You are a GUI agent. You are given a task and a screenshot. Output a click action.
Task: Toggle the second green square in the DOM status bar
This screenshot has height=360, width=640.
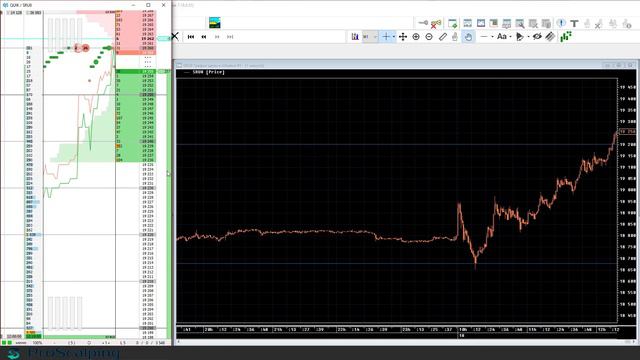point(9,343)
